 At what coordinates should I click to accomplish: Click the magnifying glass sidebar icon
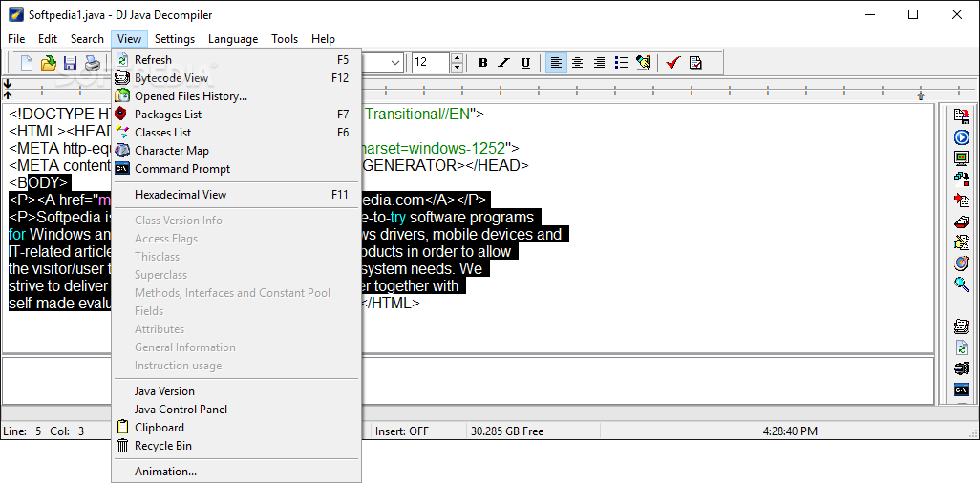point(961,284)
